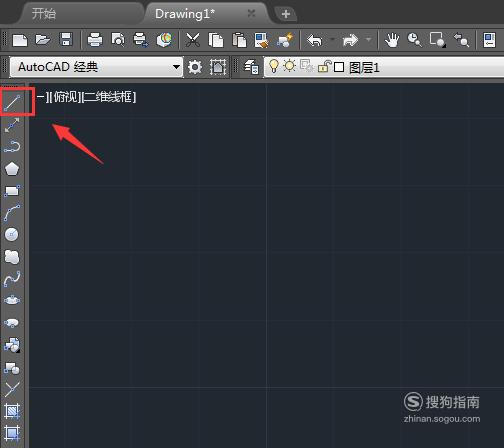Undo the last action

click(315, 40)
